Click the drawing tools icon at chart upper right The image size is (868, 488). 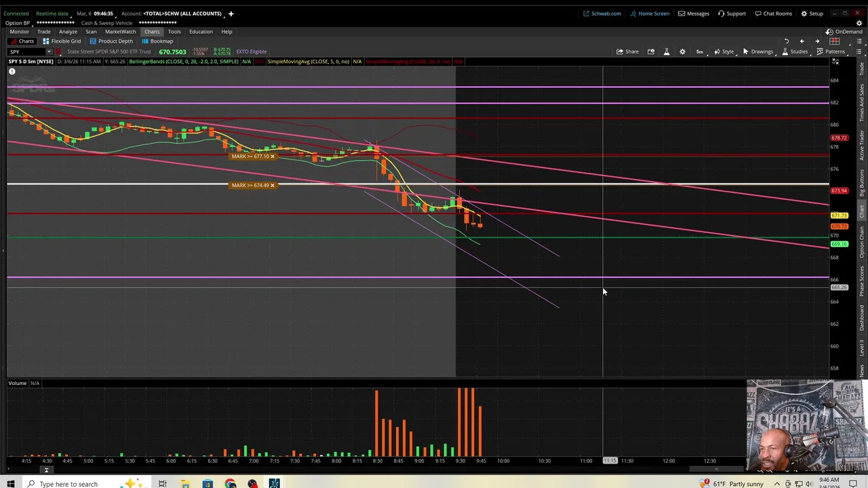click(835, 62)
